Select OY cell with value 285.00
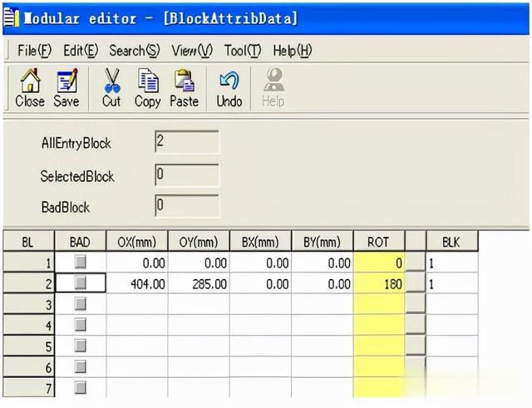The image size is (532, 408). tap(199, 283)
